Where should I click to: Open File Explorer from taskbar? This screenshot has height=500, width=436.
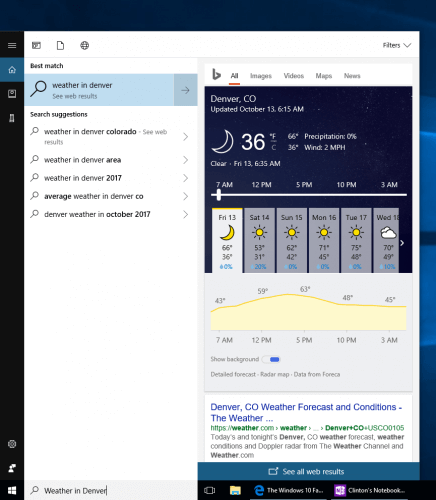click(x=235, y=490)
